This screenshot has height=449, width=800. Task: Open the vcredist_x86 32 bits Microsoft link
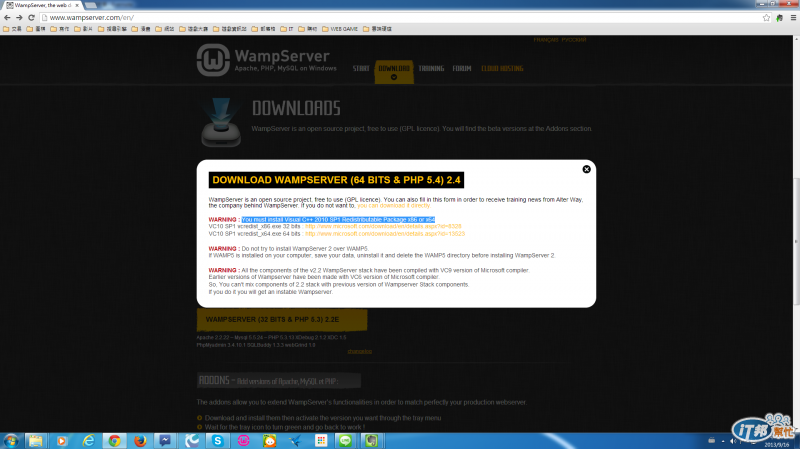(x=383, y=227)
